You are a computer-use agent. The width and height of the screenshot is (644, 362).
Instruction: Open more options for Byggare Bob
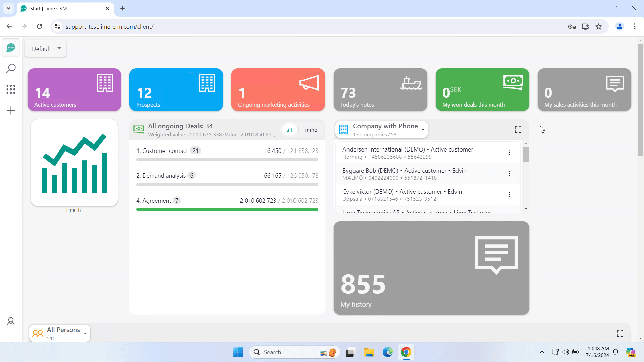pyautogui.click(x=509, y=174)
